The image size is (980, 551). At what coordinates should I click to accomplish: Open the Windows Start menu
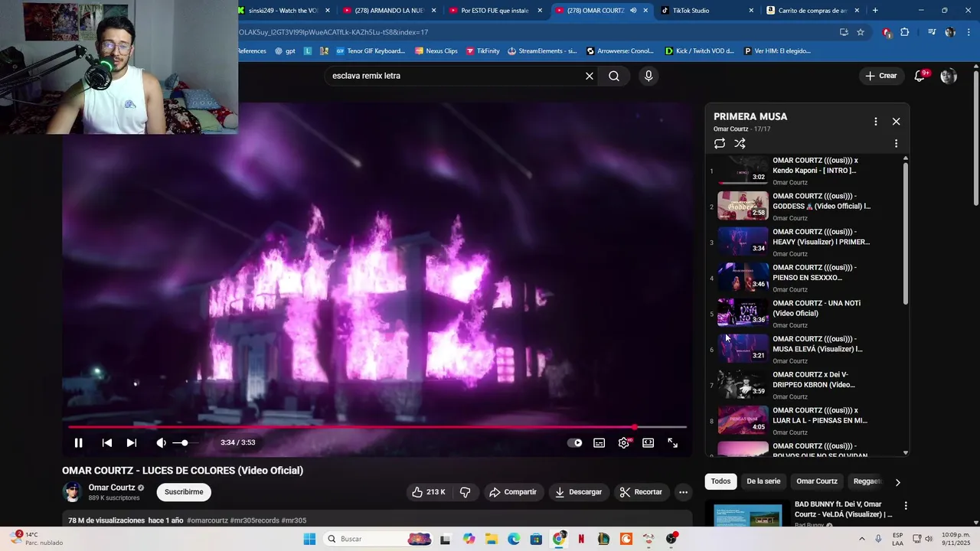pyautogui.click(x=309, y=539)
